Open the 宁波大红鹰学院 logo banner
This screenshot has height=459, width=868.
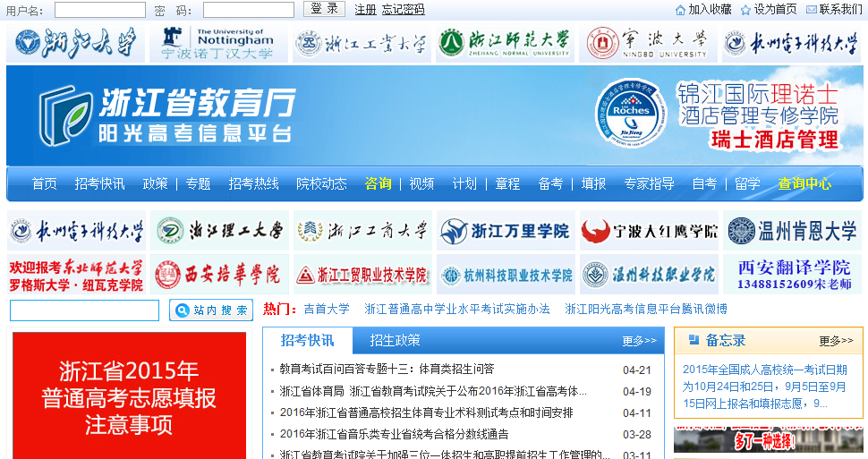tap(649, 230)
